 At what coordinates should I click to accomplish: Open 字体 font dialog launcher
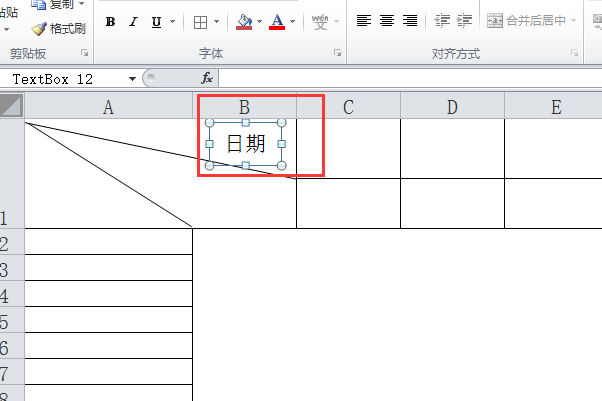coord(337,53)
